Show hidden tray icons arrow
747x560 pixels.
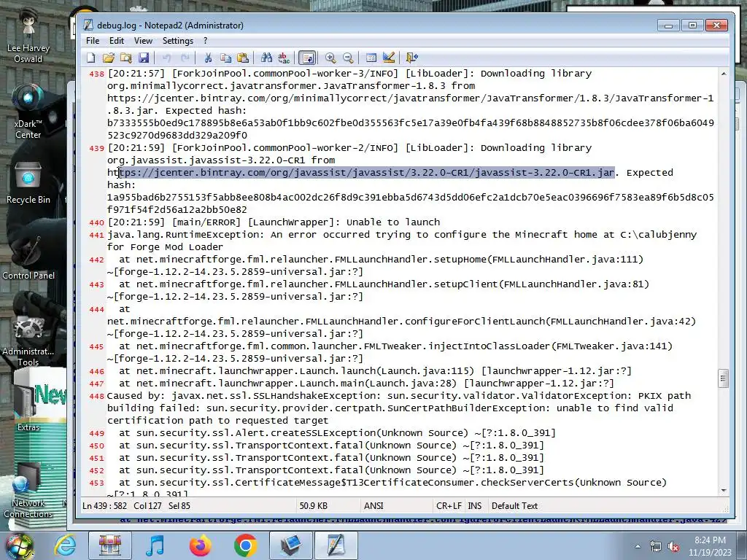click(638, 546)
